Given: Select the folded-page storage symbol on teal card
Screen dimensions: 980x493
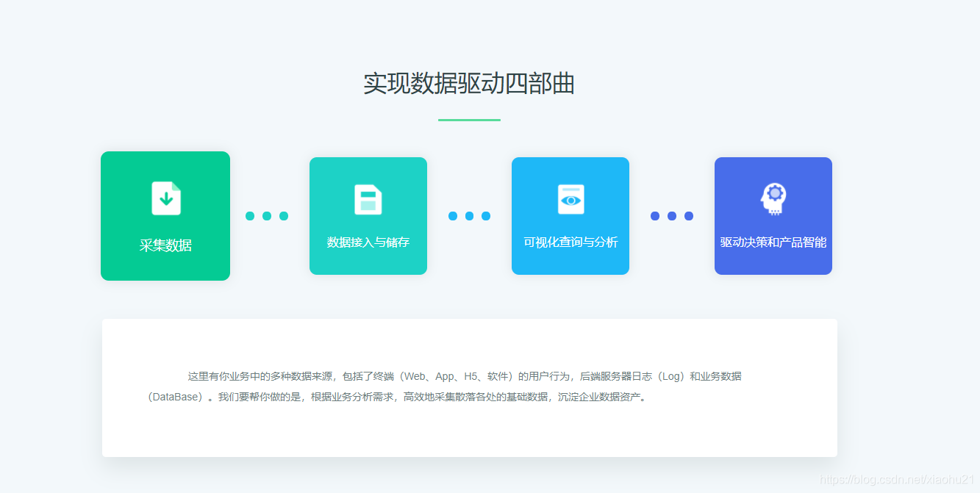Looking at the screenshot, I should (x=368, y=198).
